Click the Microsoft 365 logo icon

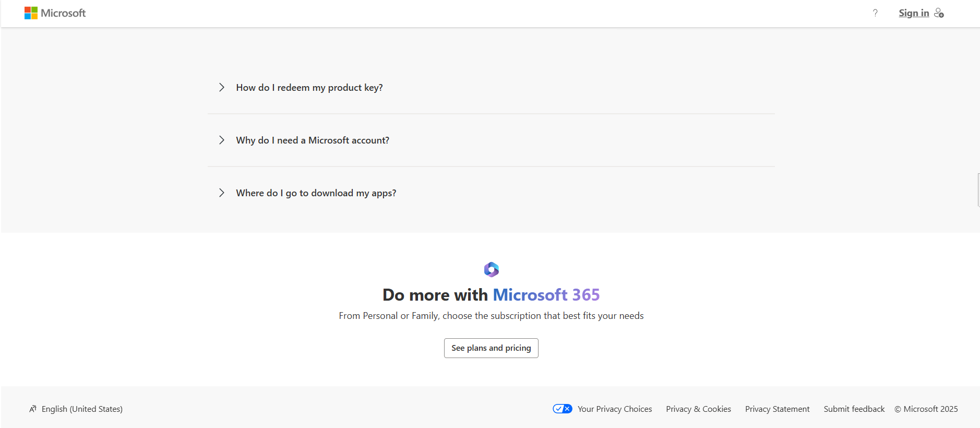coord(491,269)
